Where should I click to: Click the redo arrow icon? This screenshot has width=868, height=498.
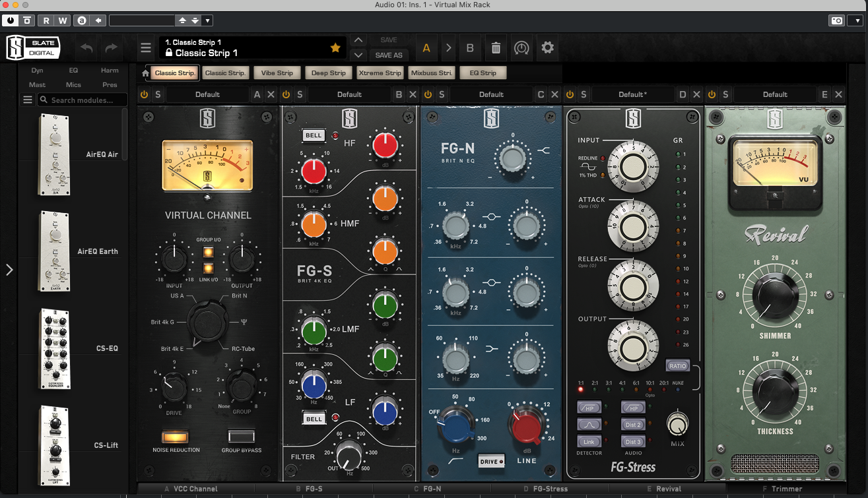click(x=111, y=48)
